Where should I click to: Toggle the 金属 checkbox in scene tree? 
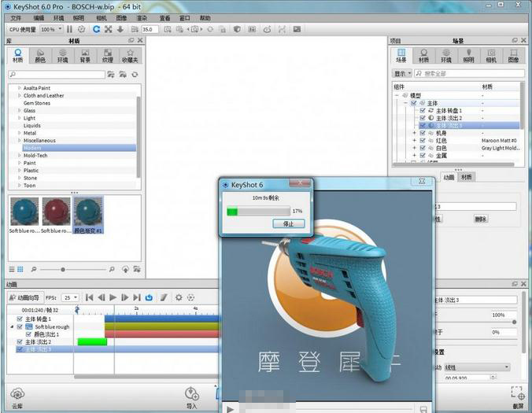pyautogui.click(x=423, y=155)
